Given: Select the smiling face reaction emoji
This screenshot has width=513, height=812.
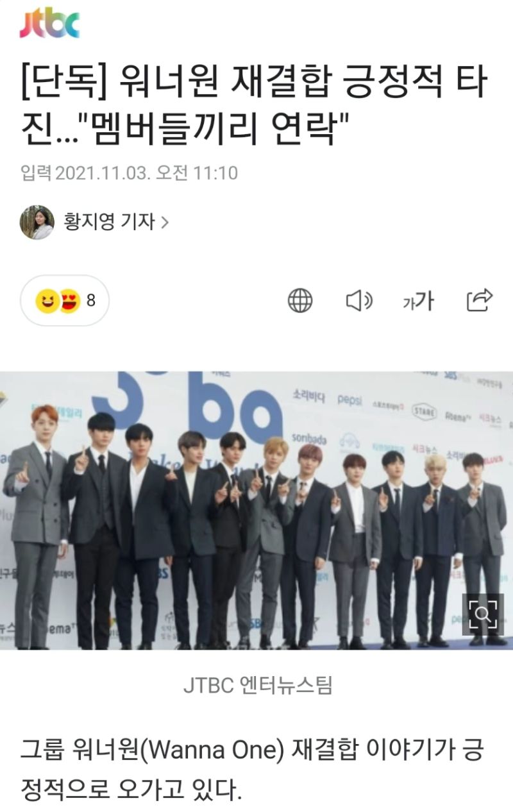Looking at the screenshot, I should coord(47,300).
